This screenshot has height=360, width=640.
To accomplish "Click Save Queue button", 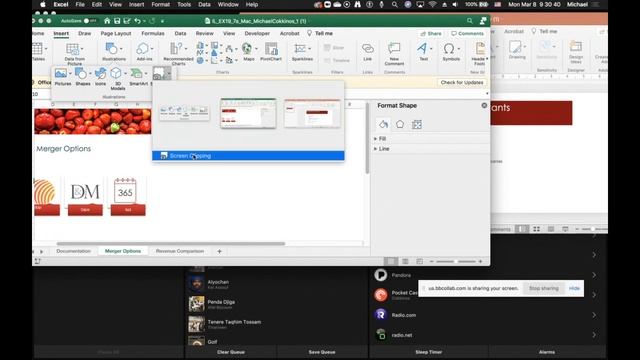I will point(322,352).
